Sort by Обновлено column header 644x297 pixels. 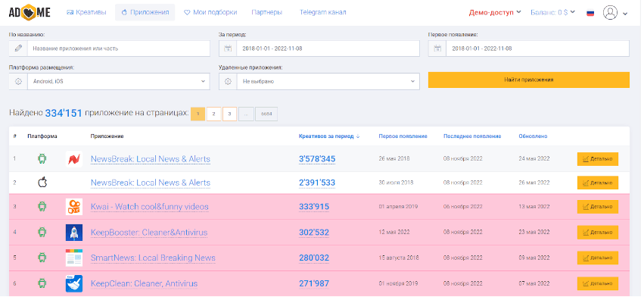[x=533, y=136]
